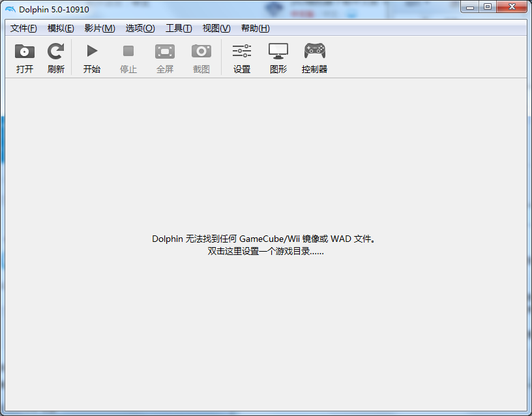Open 控制器 (Controllers) gamepad icon
532x416 pixels.
(x=315, y=52)
